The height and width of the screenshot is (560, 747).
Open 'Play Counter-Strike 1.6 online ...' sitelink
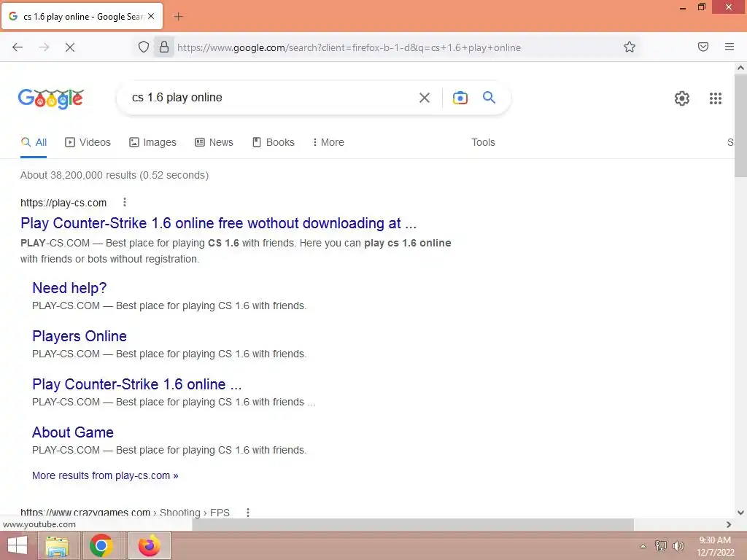(x=137, y=384)
